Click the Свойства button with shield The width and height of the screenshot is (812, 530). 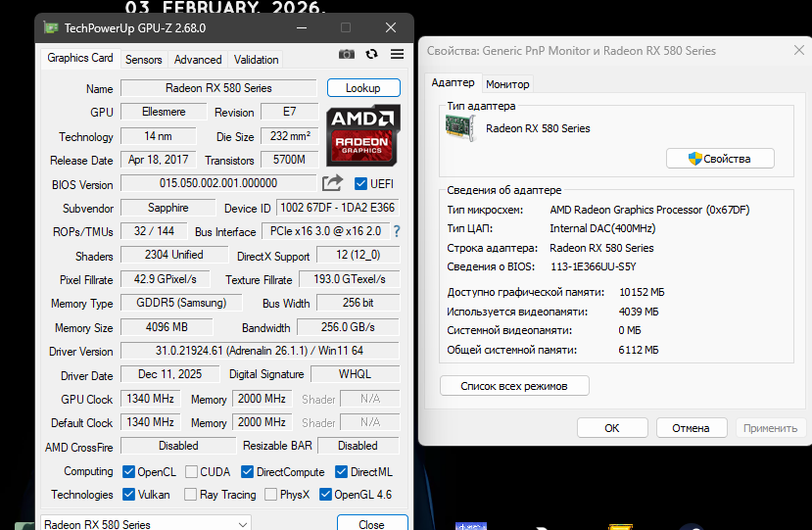pos(720,159)
